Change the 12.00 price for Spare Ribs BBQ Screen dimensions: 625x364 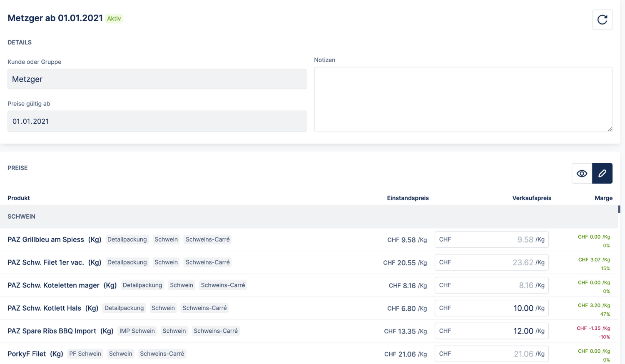491,331
